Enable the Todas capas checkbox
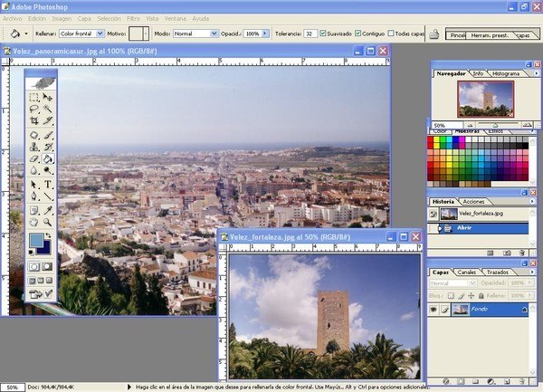The height and width of the screenshot is (392, 543). (x=392, y=33)
